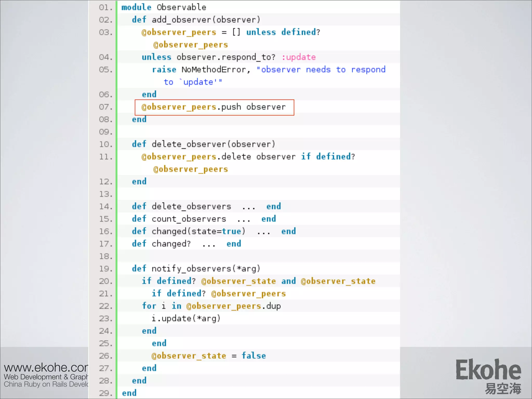Click 'def changed? ... end' line
Image resolution: width=532 pixels, height=399 pixels.
click(186, 244)
